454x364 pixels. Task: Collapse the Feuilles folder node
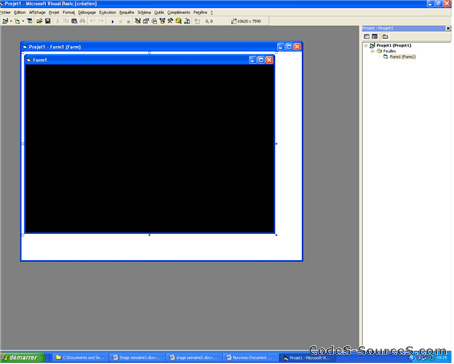click(x=373, y=51)
